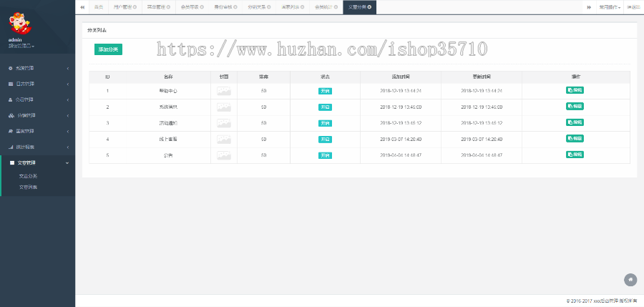
Task: Toggle 开启 status for 帮助中心 row
Action: point(325,91)
